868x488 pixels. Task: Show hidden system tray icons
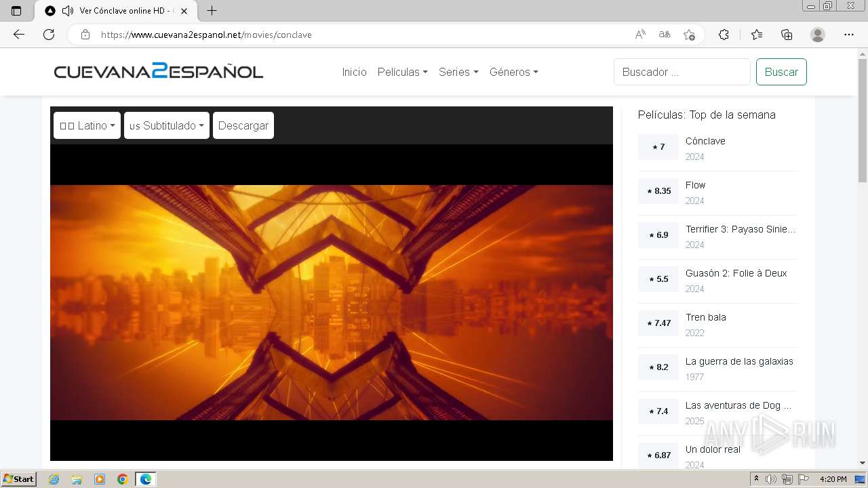(x=756, y=479)
